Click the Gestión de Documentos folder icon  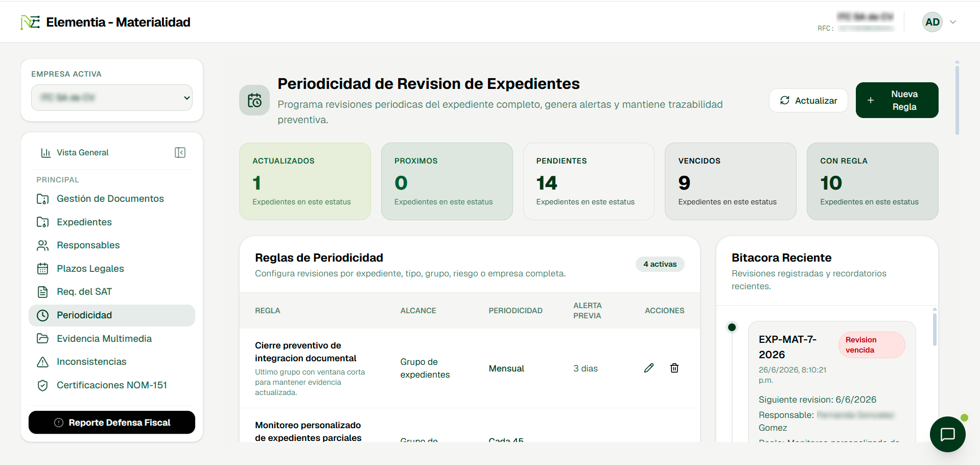43,199
